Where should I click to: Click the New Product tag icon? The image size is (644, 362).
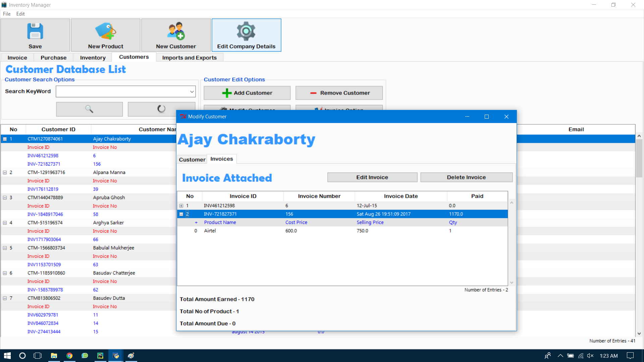click(x=106, y=31)
